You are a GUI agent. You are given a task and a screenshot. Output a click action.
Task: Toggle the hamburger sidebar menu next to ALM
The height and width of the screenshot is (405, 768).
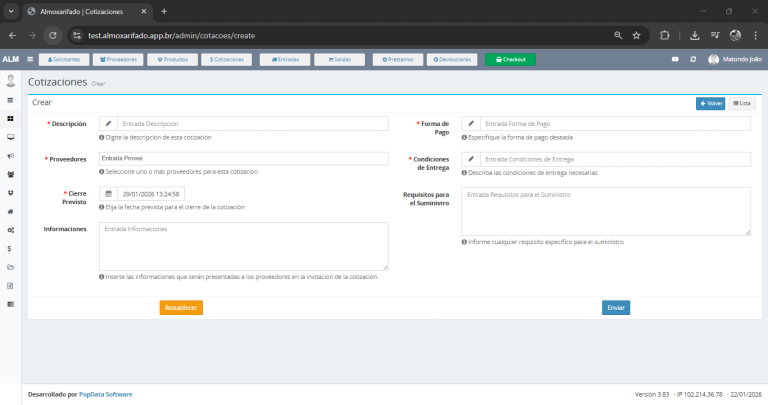tap(33, 59)
